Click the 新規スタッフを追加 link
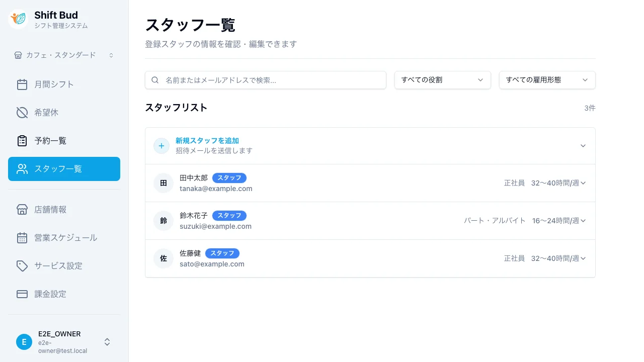This screenshot has height=362, width=644. coord(207,140)
